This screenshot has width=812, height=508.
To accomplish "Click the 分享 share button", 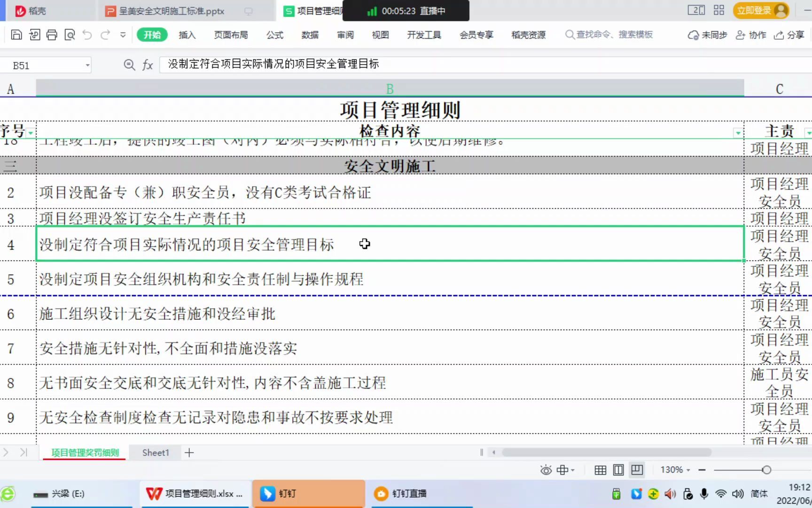I will click(789, 35).
